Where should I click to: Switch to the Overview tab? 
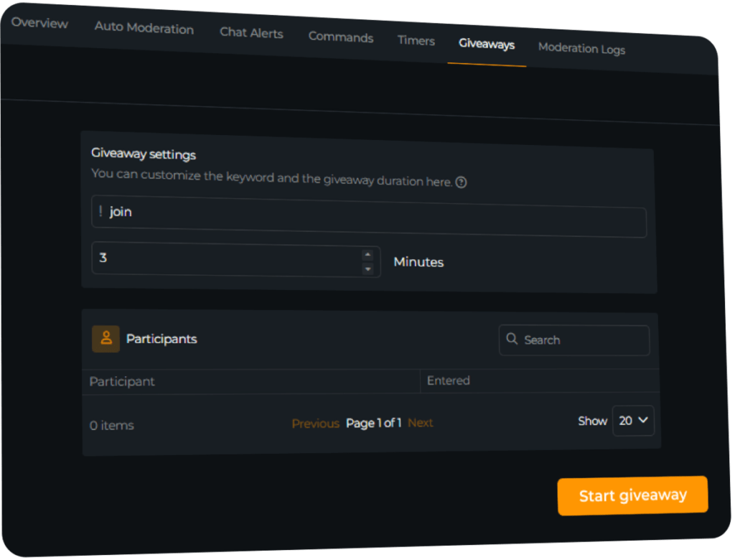[39, 23]
